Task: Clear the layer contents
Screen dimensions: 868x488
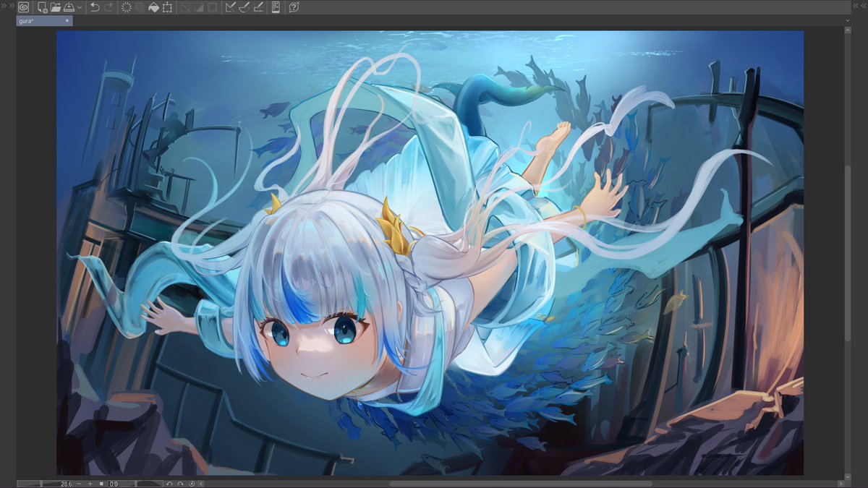Action: (x=127, y=7)
